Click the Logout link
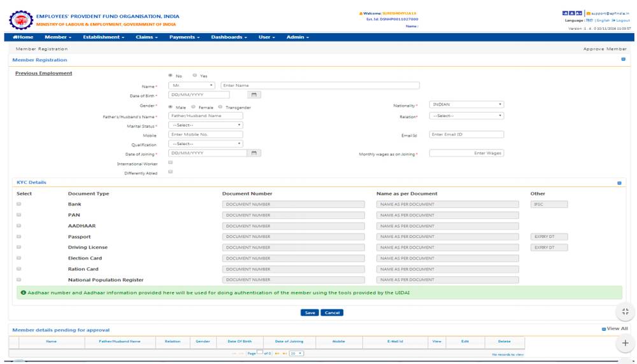 [621, 20]
